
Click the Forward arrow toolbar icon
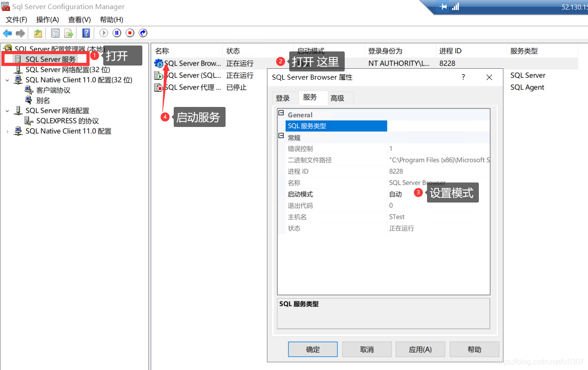pos(20,33)
